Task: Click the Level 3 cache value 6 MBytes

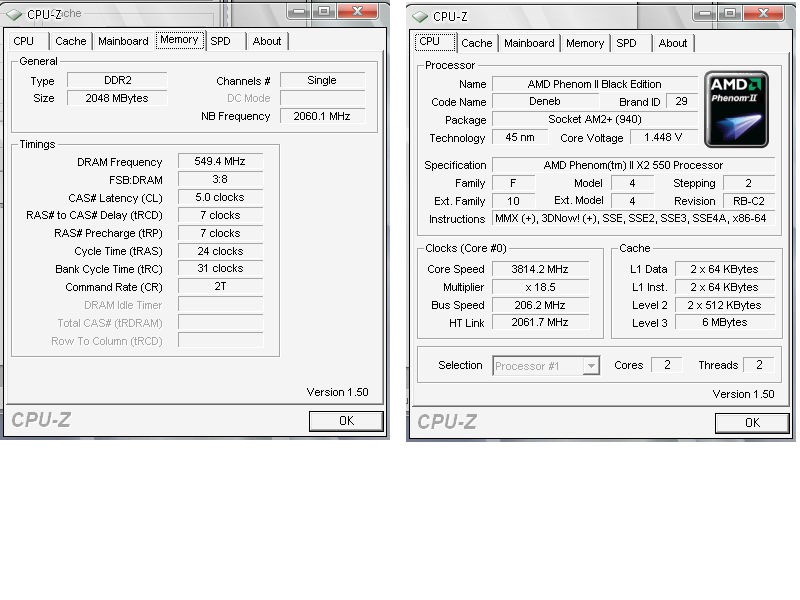Action: 725,323
